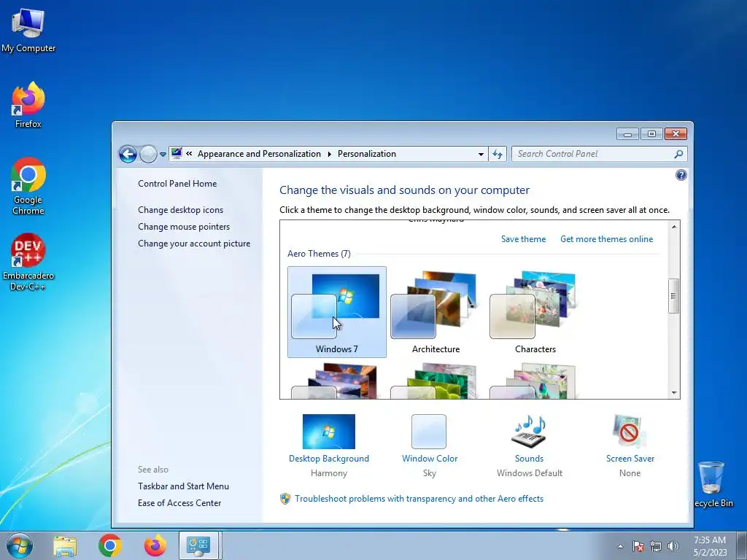Select the Firefox desktop shortcut
Image resolution: width=747 pixels, height=560 pixels.
(x=28, y=105)
